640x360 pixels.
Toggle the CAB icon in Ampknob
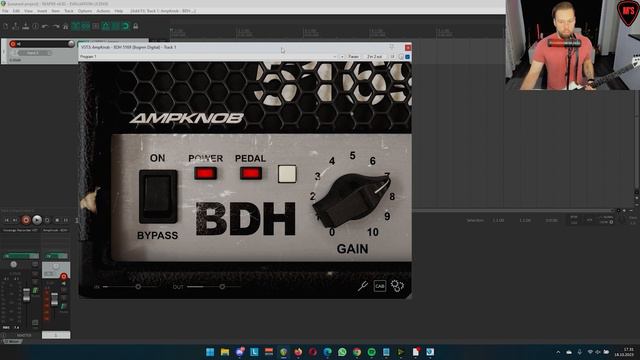click(380, 286)
